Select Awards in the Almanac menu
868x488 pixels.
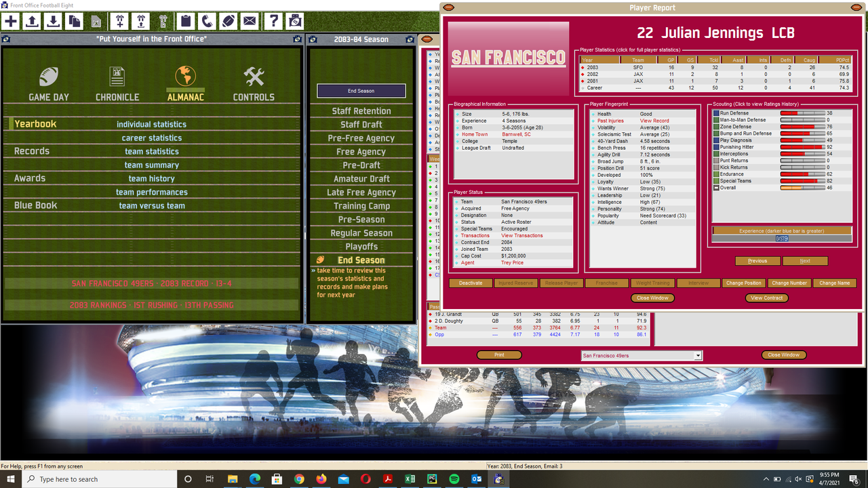point(30,178)
